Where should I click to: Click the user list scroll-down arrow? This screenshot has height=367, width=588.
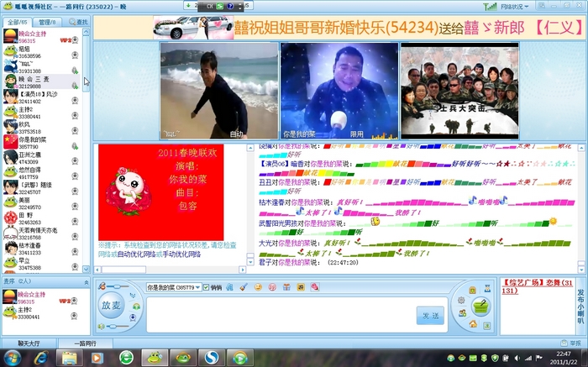pyautogui.click(x=86, y=269)
